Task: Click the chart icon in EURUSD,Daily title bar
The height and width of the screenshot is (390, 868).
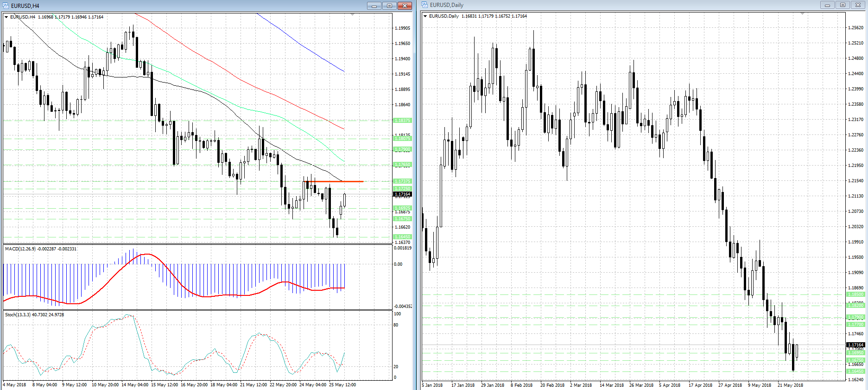Action: tap(425, 5)
